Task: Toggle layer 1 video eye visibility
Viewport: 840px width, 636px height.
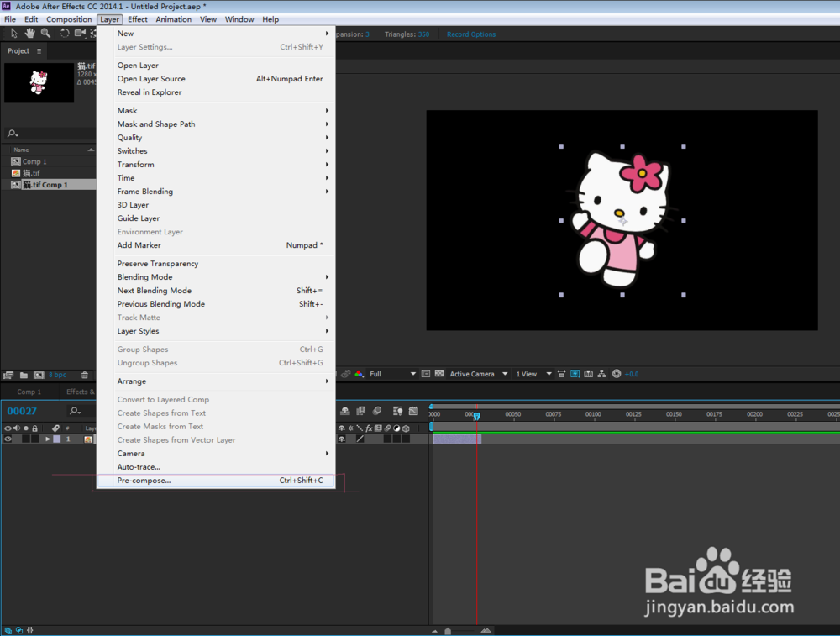Action: (x=8, y=439)
